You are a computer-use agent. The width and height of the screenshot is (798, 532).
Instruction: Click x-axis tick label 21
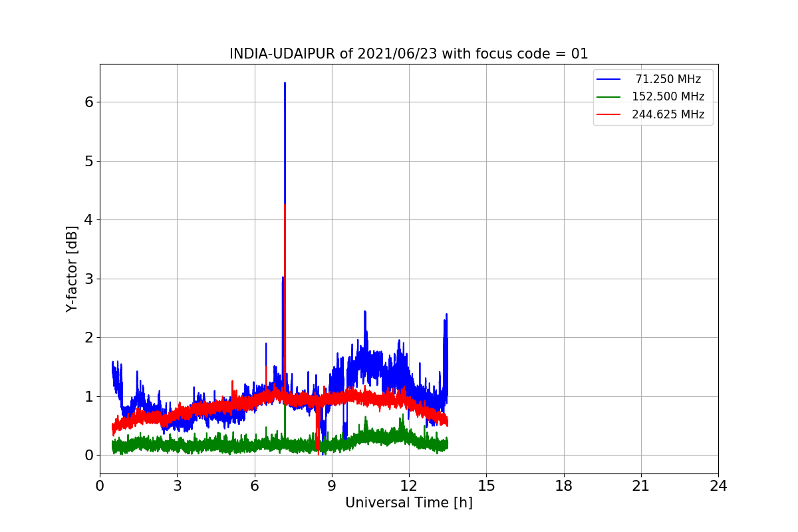[x=641, y=486]
